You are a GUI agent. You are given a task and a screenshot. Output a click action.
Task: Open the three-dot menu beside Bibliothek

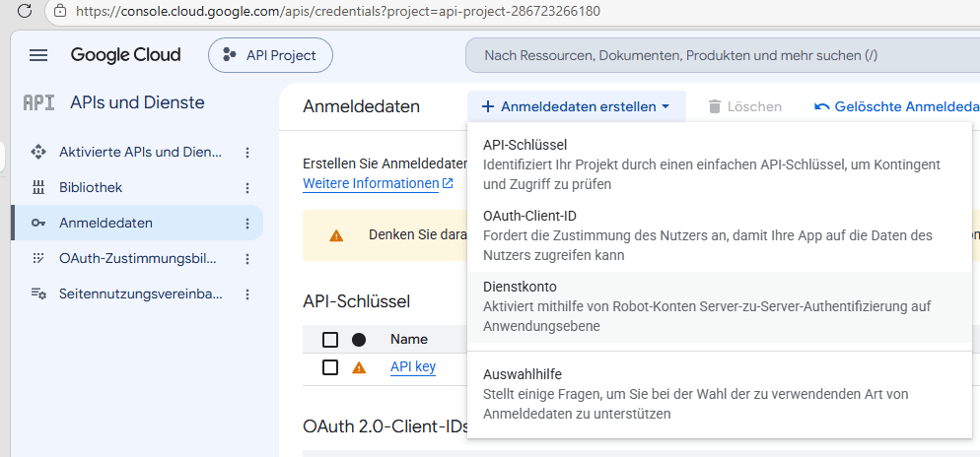click(247, 188)
